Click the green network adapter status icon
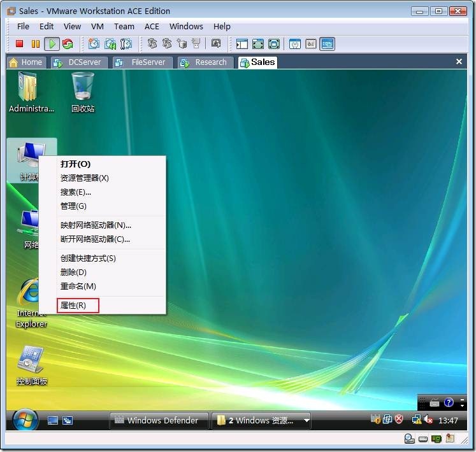The image size is (476, 452). [x=436, y=439]
